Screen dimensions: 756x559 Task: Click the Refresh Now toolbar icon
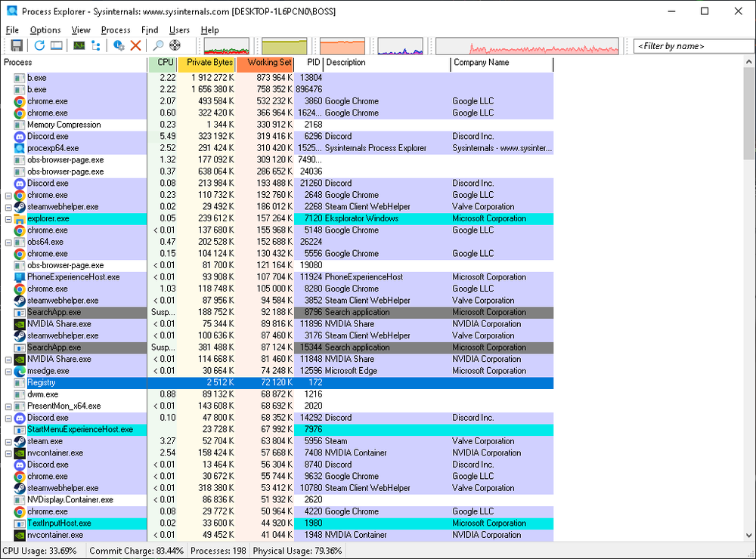point(39,46)
